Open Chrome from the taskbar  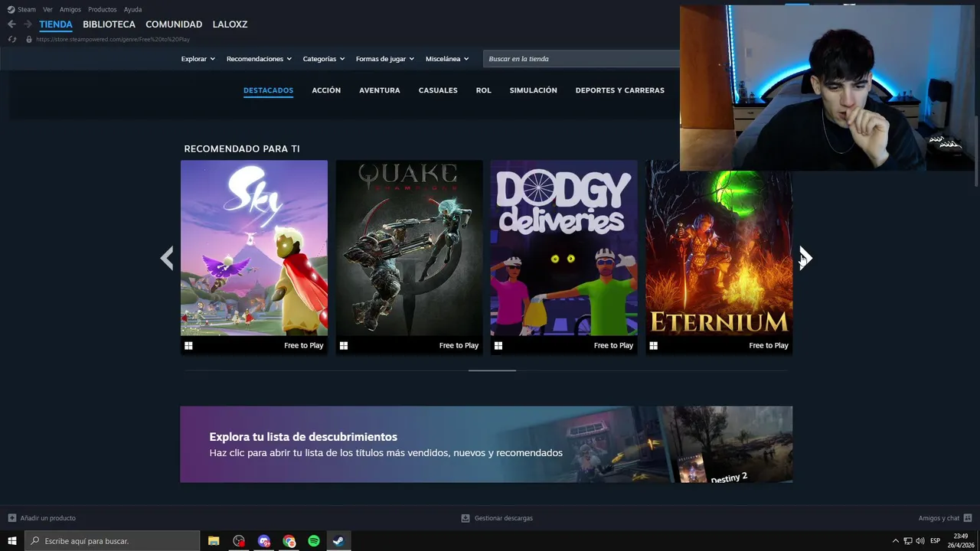point(289,541)
